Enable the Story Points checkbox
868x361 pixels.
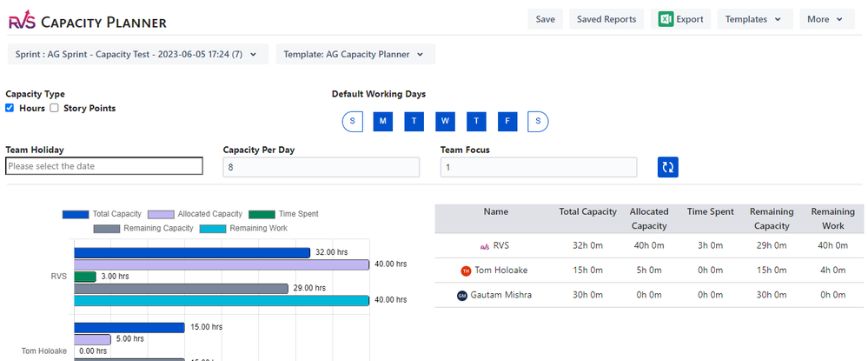point(54,108)
